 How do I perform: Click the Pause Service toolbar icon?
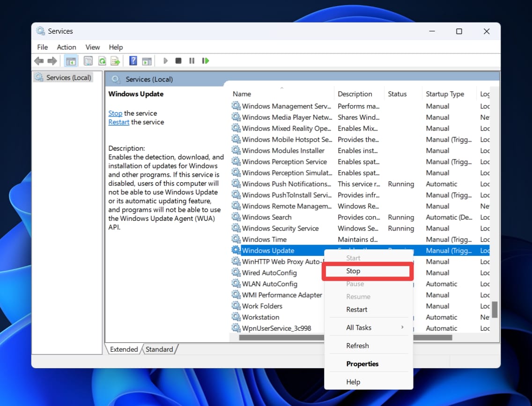tap(192, 61)
